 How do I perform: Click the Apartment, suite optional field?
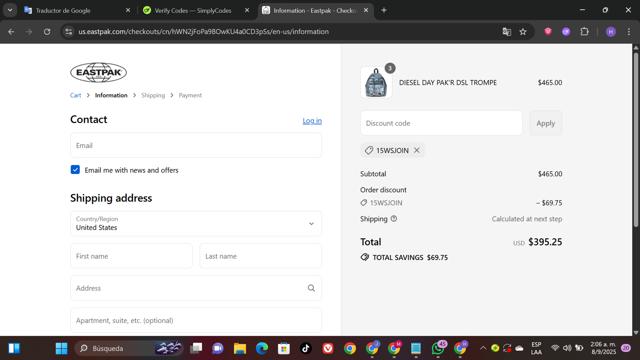(196, 320)
